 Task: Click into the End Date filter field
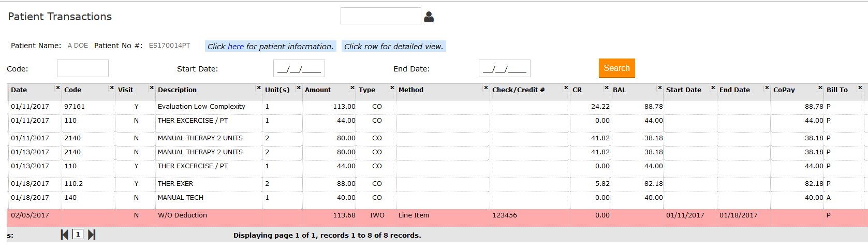(x=504, y=68)
